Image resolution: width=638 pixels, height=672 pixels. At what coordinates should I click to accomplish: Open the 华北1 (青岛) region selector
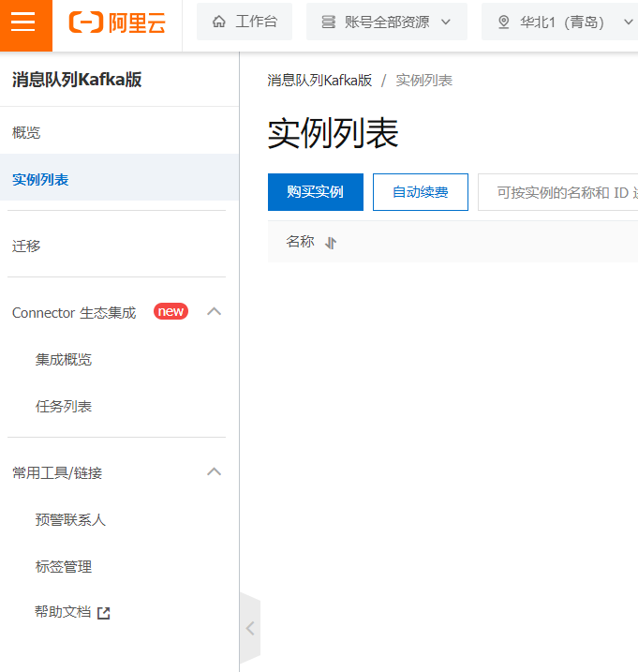point(562,22)
